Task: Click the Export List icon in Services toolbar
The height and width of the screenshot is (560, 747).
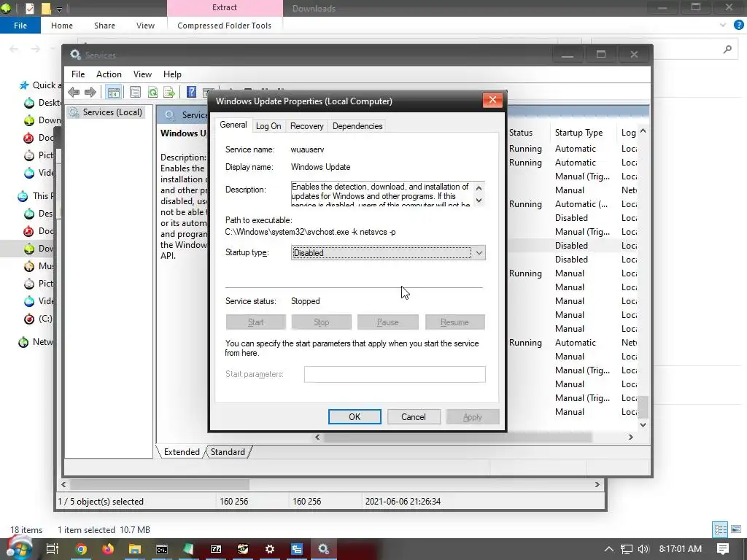Action: 169,92
